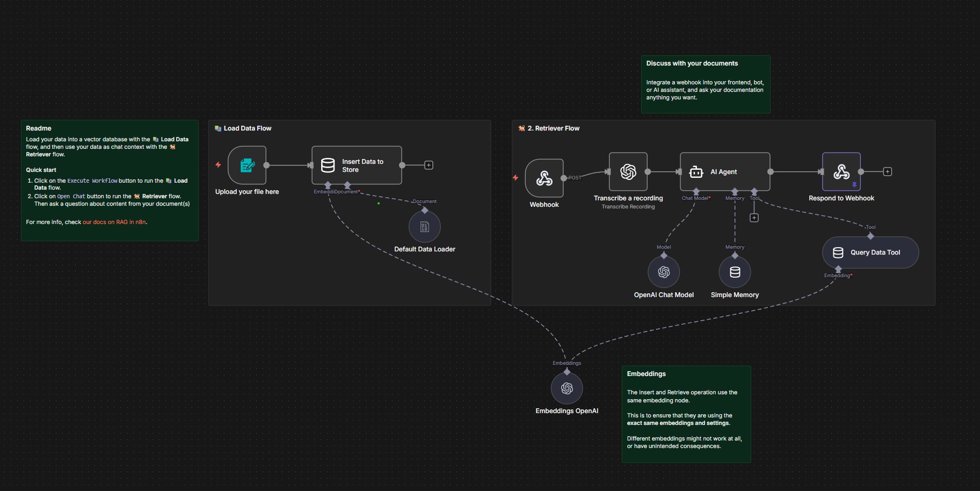Open the docs on RAG in n8n link
This screenshot has width=980, height=491.
point(114,221)
